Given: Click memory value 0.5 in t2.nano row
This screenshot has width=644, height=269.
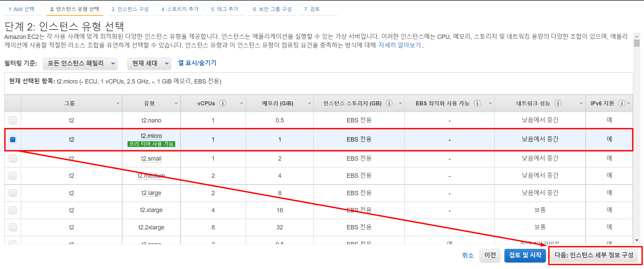Looking at the screenshot, I should coord(280,120).
